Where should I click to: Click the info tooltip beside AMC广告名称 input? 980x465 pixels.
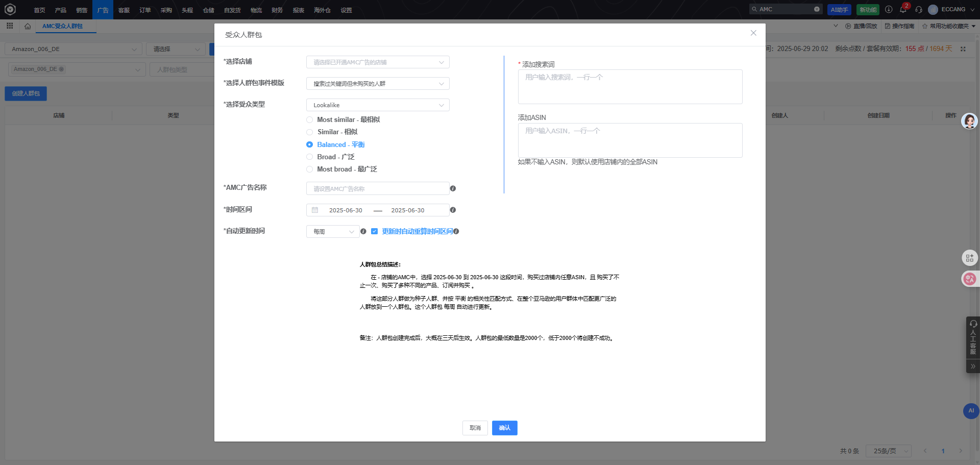pos(453,188)
